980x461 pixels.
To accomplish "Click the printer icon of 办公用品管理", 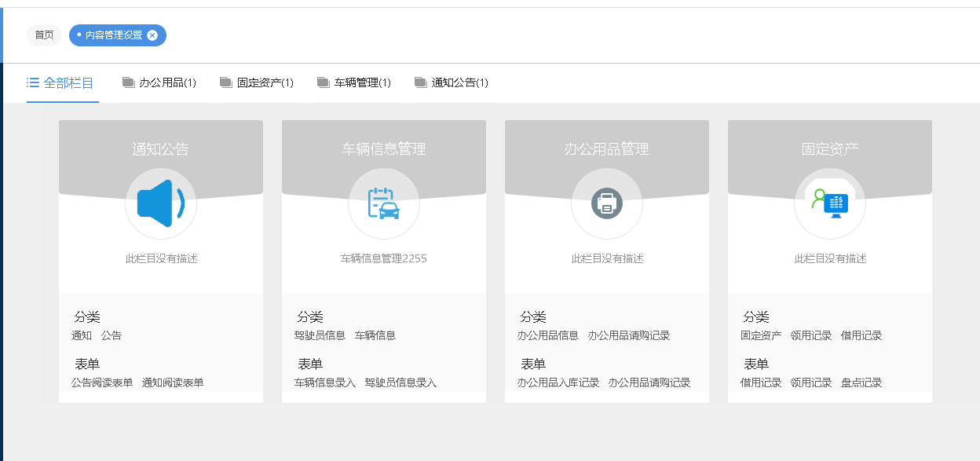I will [x=607, y=203].
